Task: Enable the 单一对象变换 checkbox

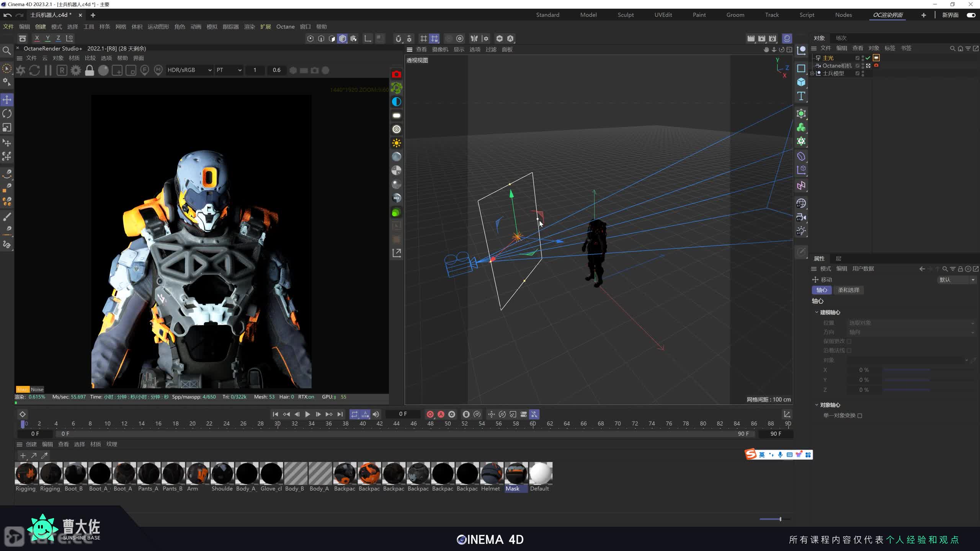Action: [x=860, y=416]
